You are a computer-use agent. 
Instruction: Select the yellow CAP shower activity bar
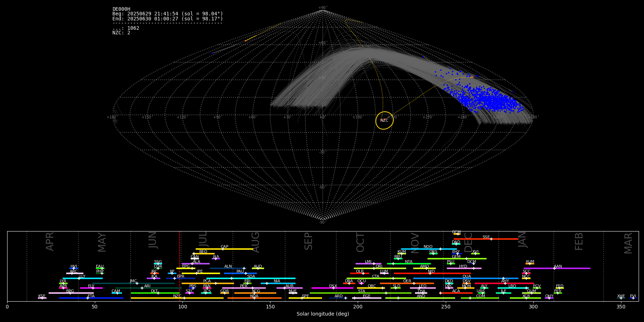224,249
